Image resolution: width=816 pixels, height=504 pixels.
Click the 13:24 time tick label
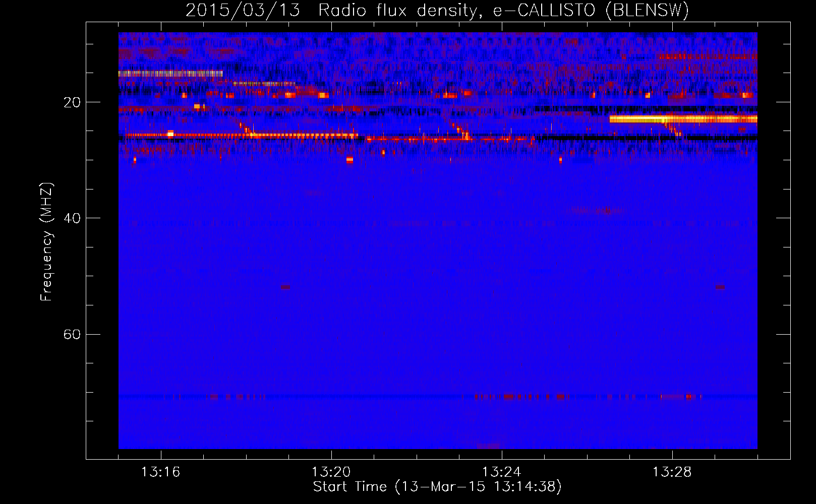point(501,472)
